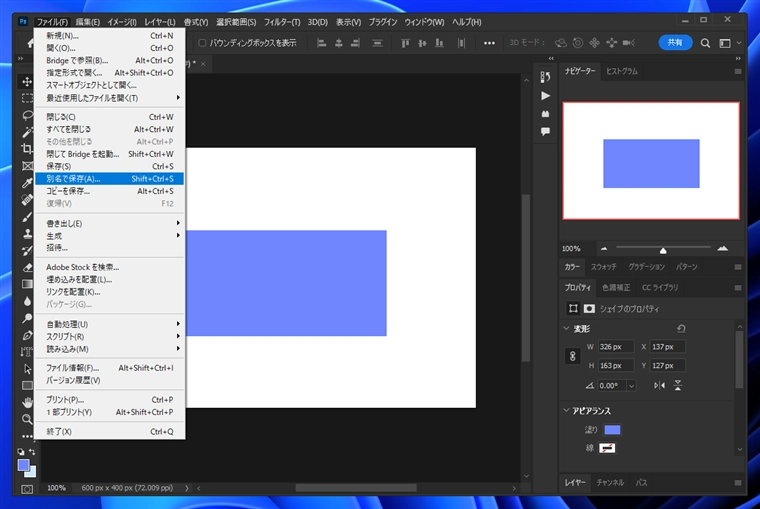
Task: Select the Move tool
Action: click(27, 81)
